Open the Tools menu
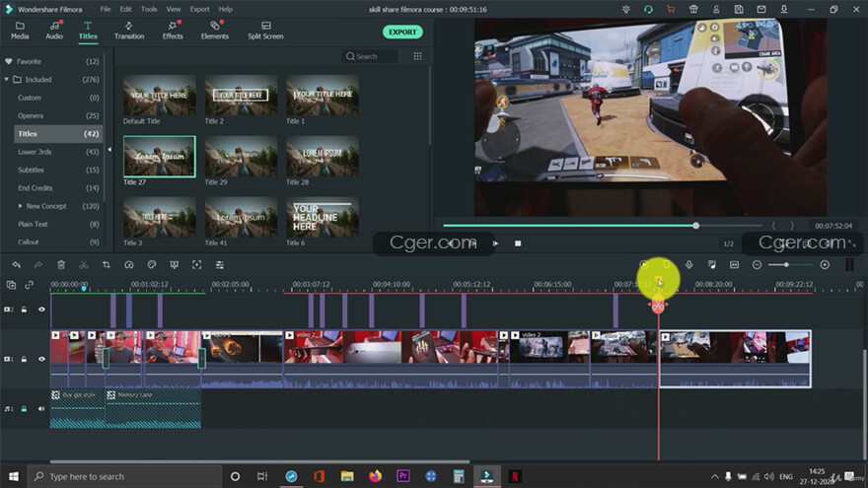This screenshot has height=488, width=868. [x=149, y=10]
